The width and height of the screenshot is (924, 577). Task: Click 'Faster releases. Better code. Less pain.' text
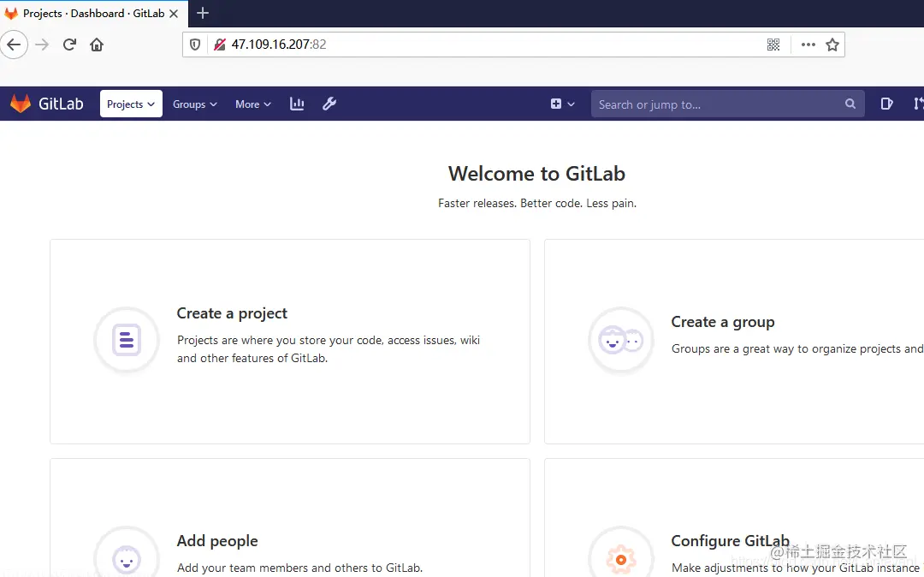tap(537, 204)
